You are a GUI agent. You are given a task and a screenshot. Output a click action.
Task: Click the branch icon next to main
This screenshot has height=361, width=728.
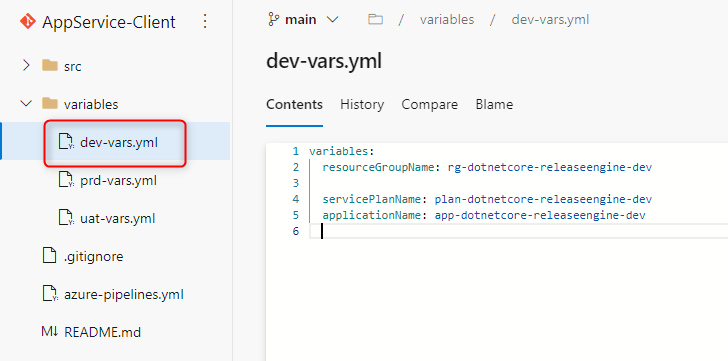pos(273,19)
